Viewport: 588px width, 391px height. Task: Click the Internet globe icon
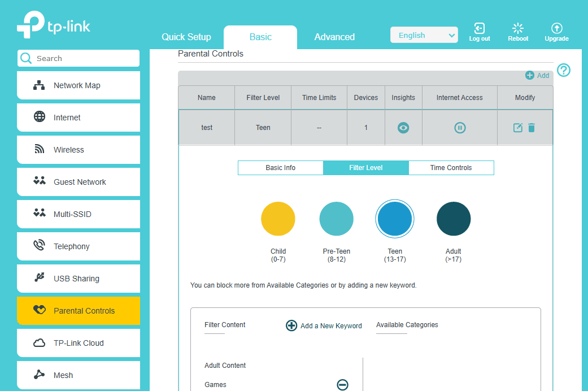tap(40, 117)
